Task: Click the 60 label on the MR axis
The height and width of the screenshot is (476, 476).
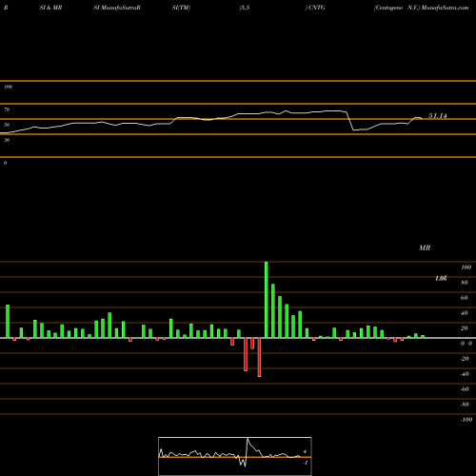Action: [x=465, y=298]
